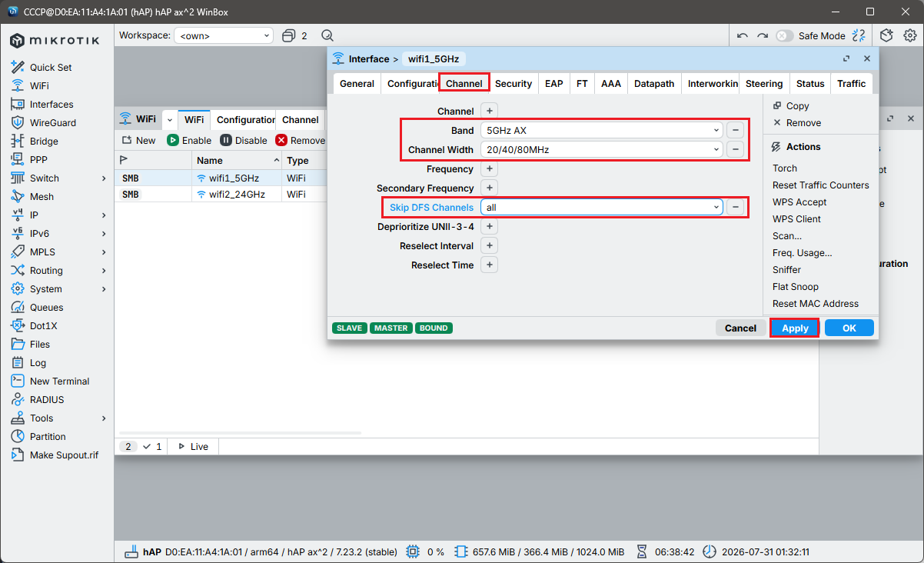Image resolution: width=924 pixels, height=563 pixels.
Task: Open the Queues menu
Action: click(x=46, y=307)
